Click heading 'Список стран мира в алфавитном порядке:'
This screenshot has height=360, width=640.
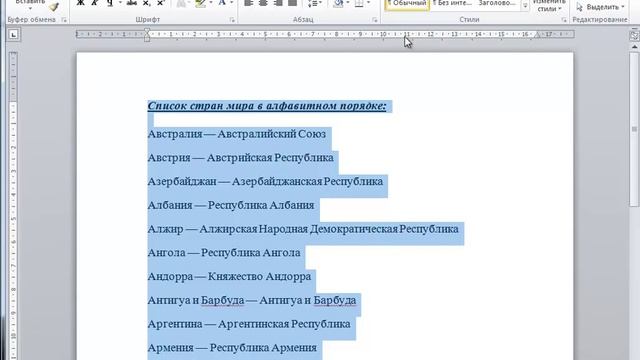point(267,106)
